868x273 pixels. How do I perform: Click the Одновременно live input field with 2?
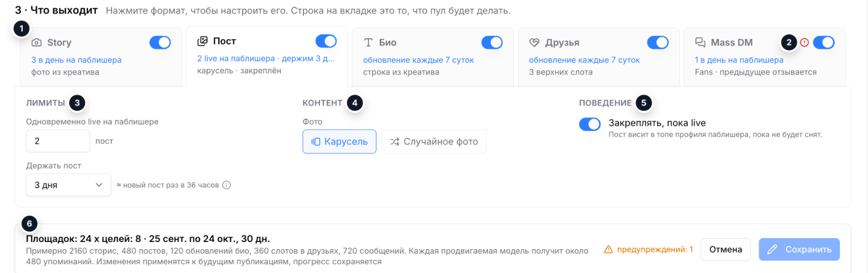tap(58, 141)
